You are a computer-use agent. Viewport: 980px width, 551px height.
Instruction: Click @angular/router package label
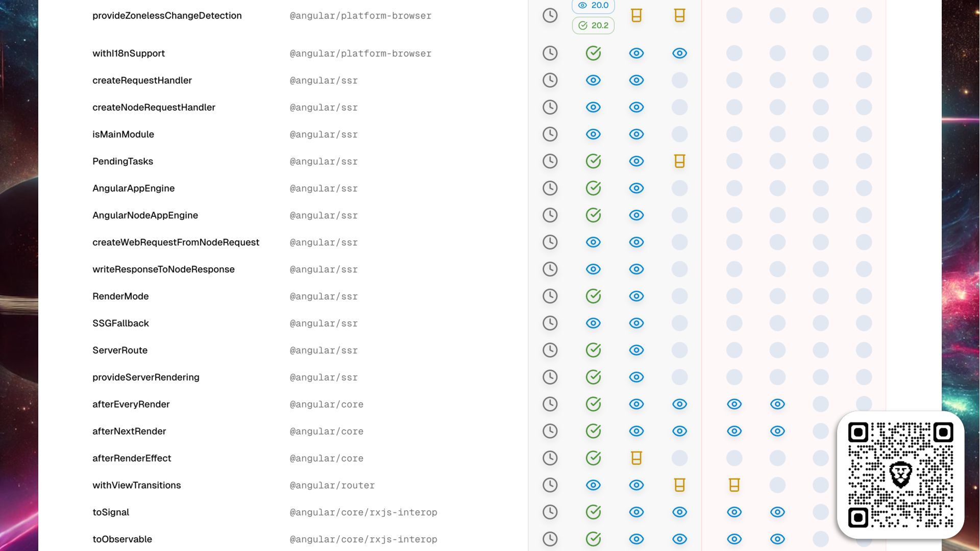(x=332, y=485)
